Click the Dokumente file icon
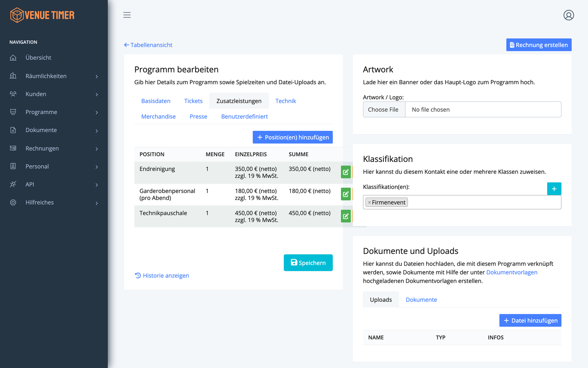 tap(13, 130)
